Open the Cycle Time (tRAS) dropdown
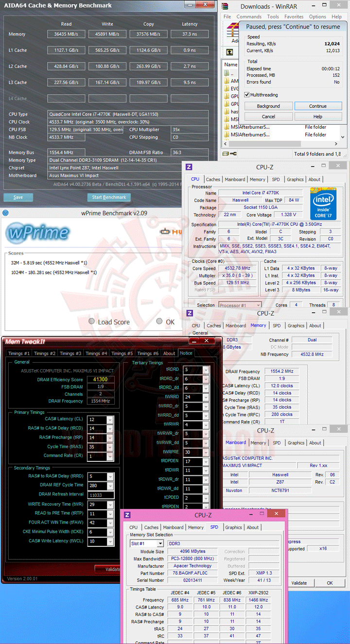Image resolution: width=350 pixels, height=644 pixels. click(110, 447)
